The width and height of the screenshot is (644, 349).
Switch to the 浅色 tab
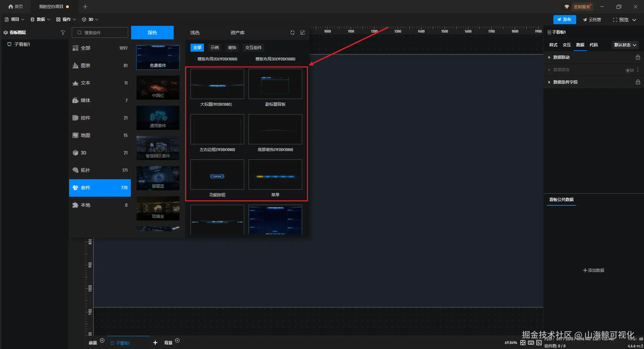[x=195, y=33]
